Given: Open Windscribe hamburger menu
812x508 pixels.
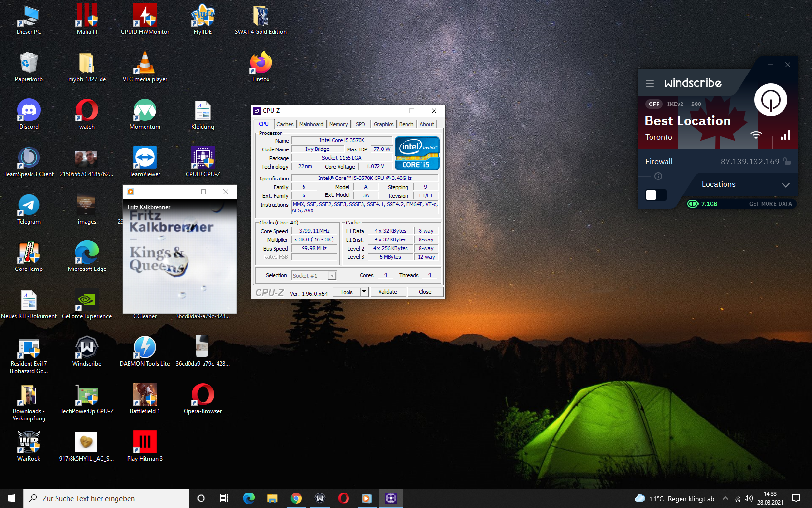Looking at the screenshot, I should [650, 83].
